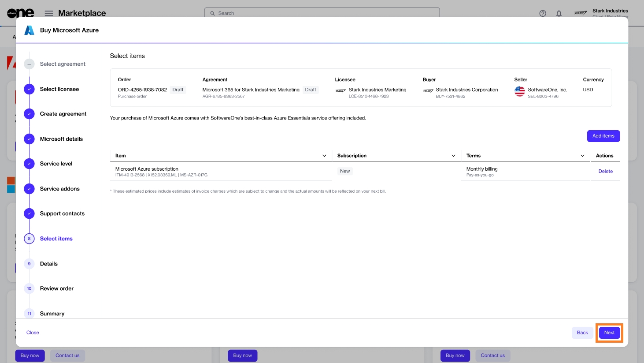Open the hamburger navigation menu
Image resolution: width=644 pixels, height=363 pixels.
[49, 13]
